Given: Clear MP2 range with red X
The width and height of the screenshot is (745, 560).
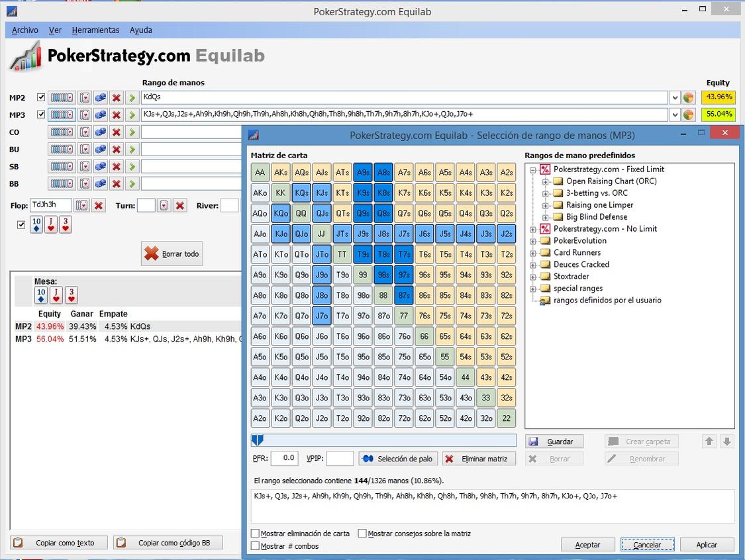Looking at the screenshot, I should pos(116,98).
